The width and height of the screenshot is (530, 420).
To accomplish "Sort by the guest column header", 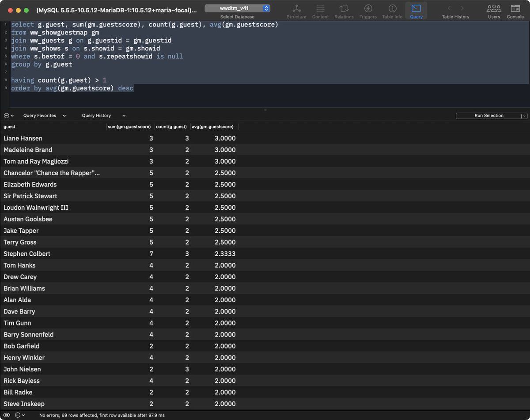I will click(x=53, y=127).
